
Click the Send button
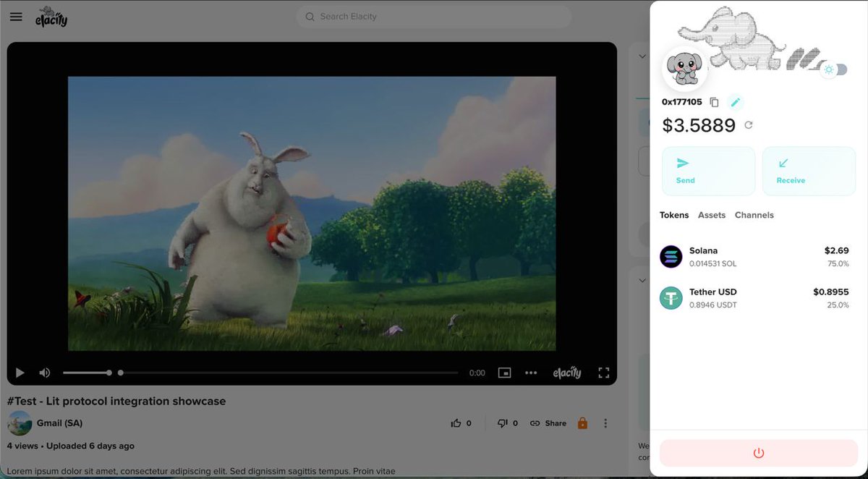tap(708, 171)
